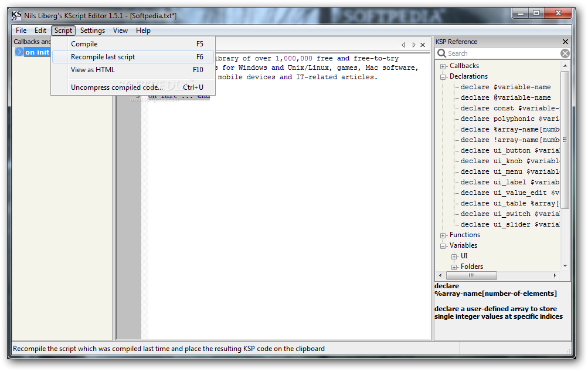Go to the previous editor tab arrow
Viewport: 588px width, 371px height.
pyautogui.click(x=403, y=45)
